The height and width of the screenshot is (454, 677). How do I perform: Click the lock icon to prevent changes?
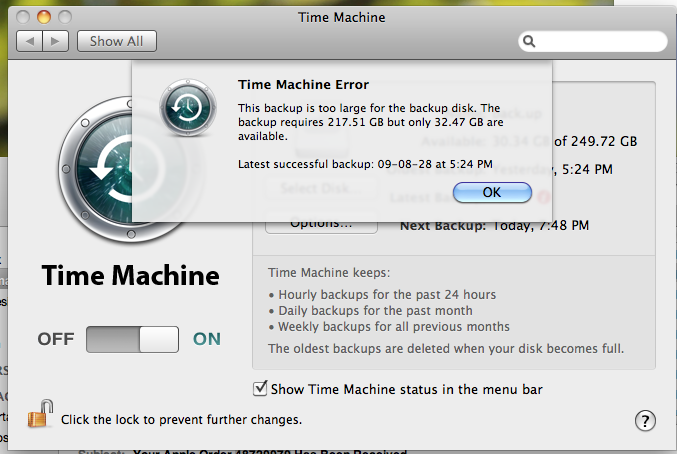40,413
